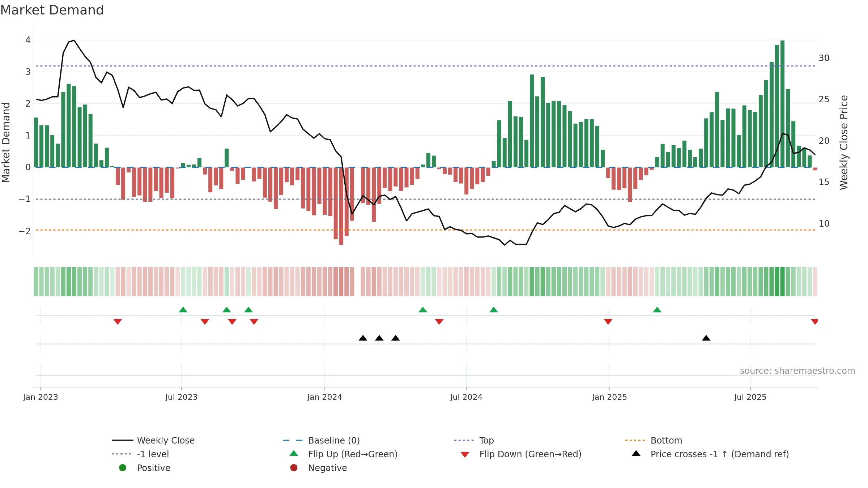Click the Flip Up marker after Jan 2025
This screenshot has width=868, height=488.
click(x=657, y=310)
